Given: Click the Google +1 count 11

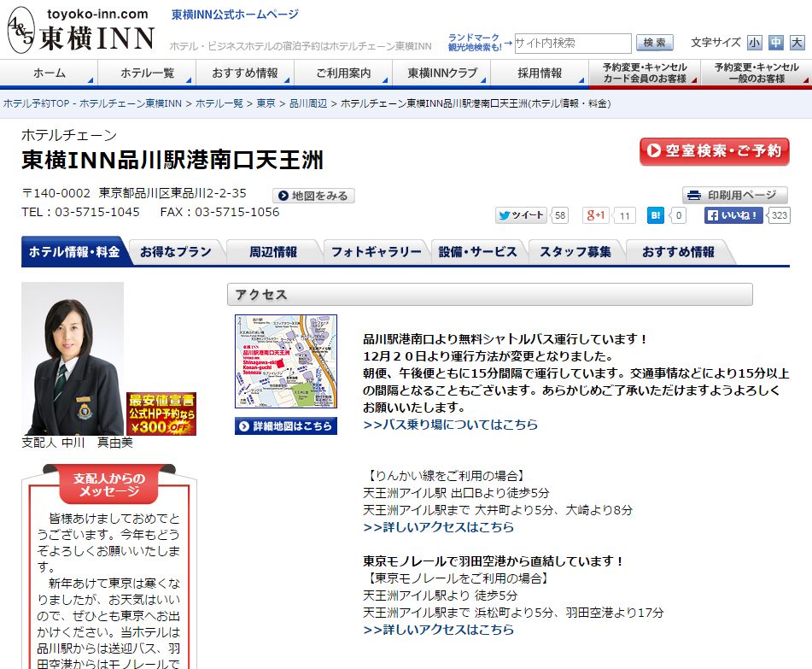Looking at the screenshot, I should [x=624, y=215].
